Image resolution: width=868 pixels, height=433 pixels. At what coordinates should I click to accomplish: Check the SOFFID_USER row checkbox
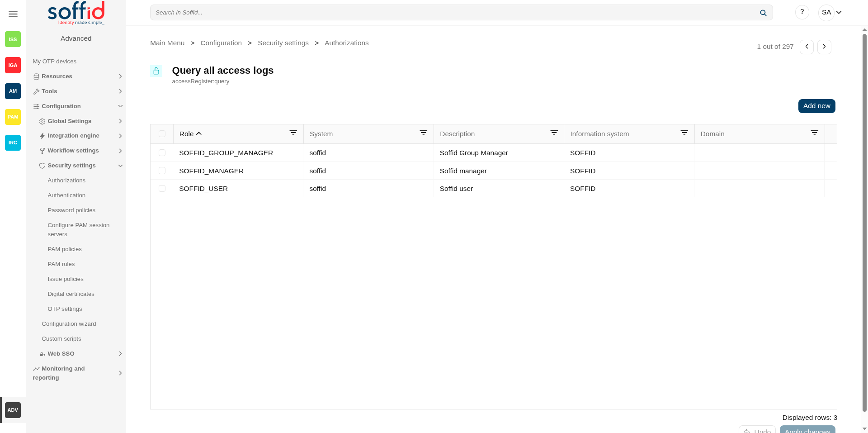coord(162,188)
